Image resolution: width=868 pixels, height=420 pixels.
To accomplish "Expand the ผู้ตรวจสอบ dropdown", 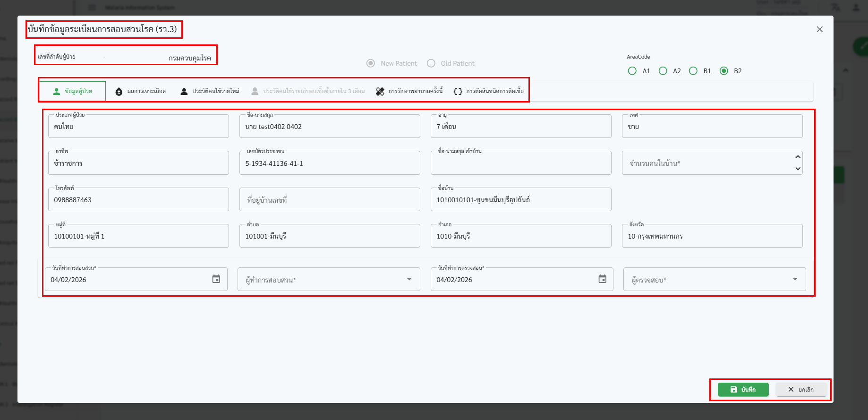I will [x=795, y=280].
